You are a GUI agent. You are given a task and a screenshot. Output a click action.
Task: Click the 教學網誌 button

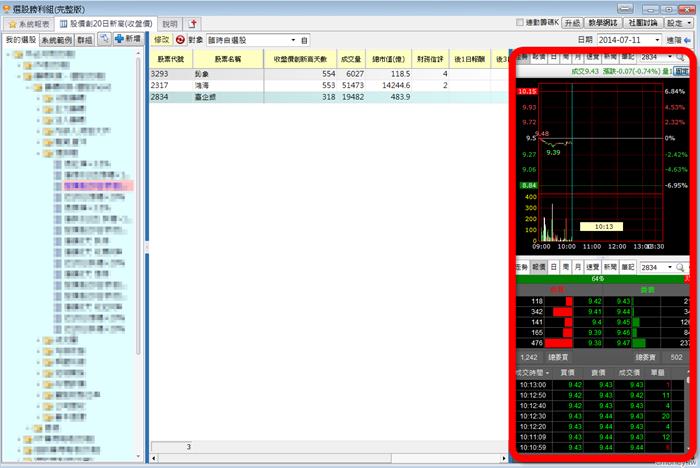[605, 22]
